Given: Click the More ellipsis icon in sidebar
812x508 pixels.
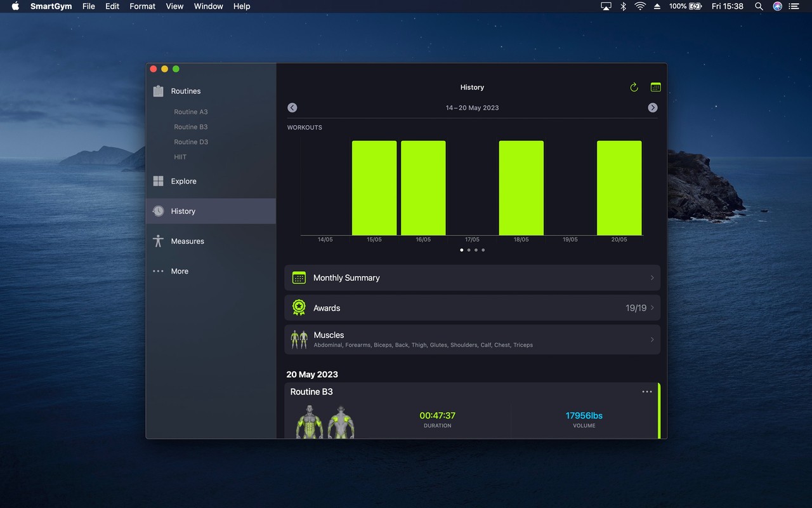Looking at the screenshot, I should [x=159, y=271].
